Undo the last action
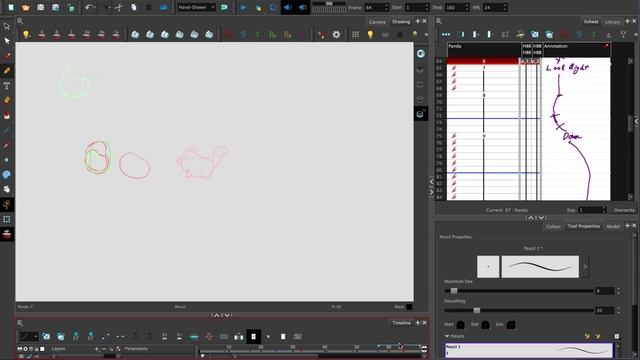Screen dimensions: 640x360 [x=89, y=7]
